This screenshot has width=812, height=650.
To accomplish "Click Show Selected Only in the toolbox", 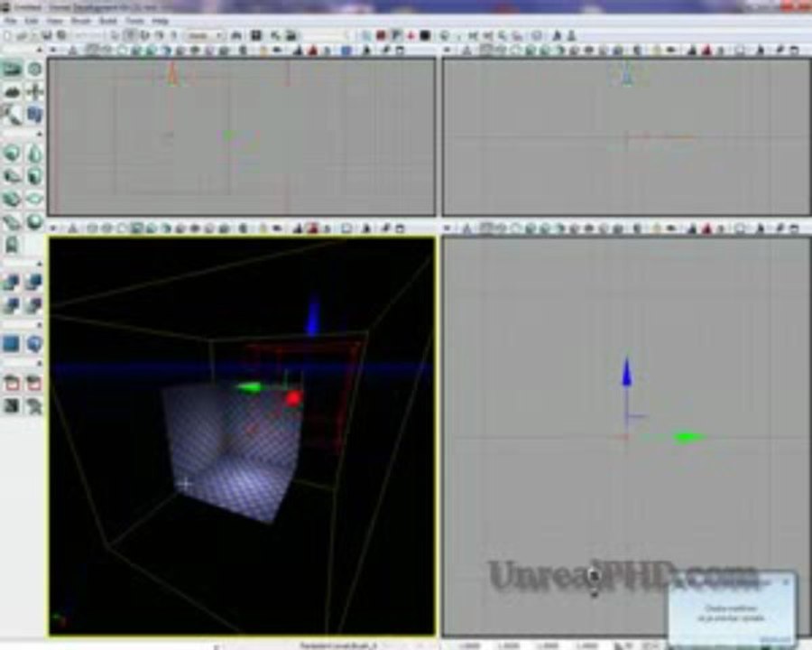I will click(x=13, y=384).
